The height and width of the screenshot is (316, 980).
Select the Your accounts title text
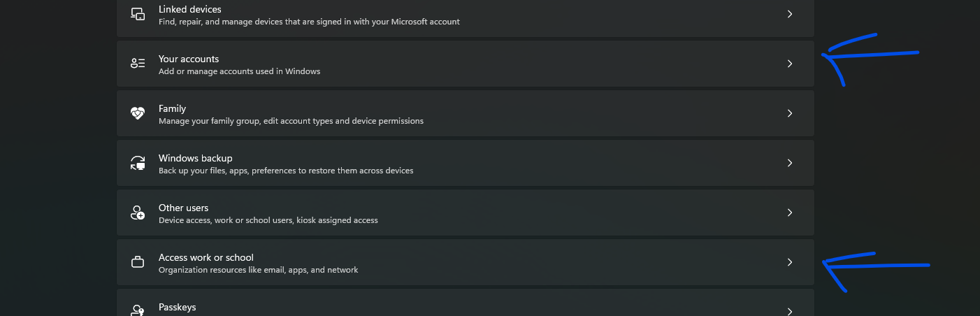(189, 59)
